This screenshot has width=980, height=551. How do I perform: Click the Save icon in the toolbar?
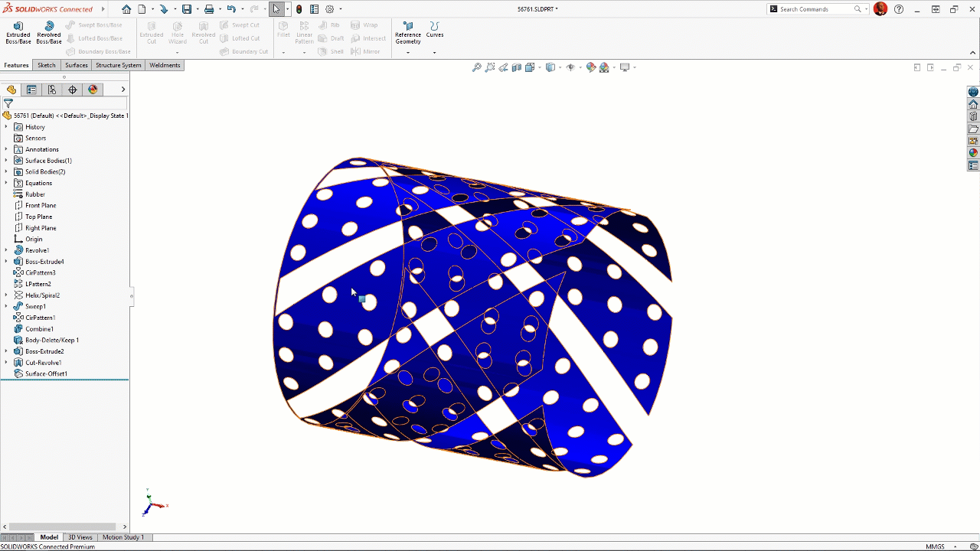(x=186, y=9)
